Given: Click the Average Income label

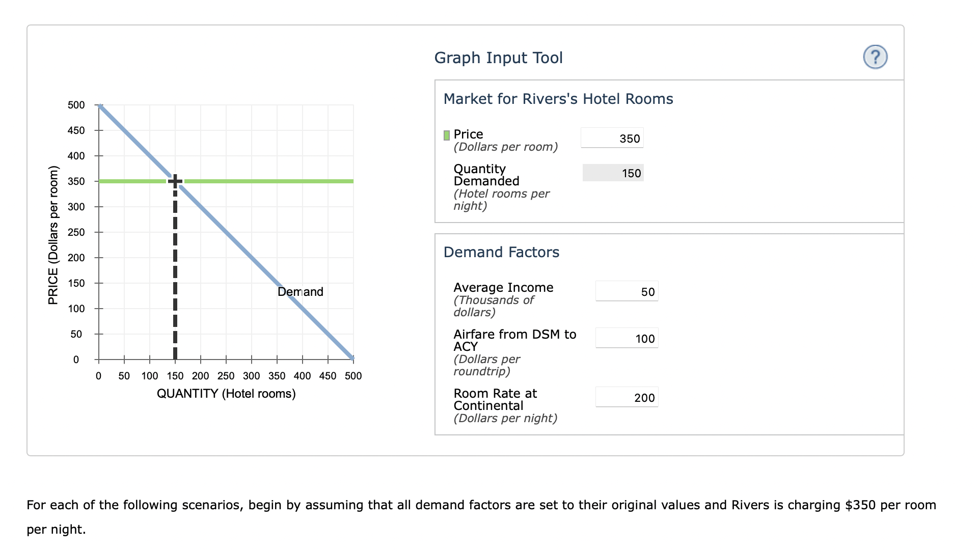Looking at the screenshot, I should [503, 288].
